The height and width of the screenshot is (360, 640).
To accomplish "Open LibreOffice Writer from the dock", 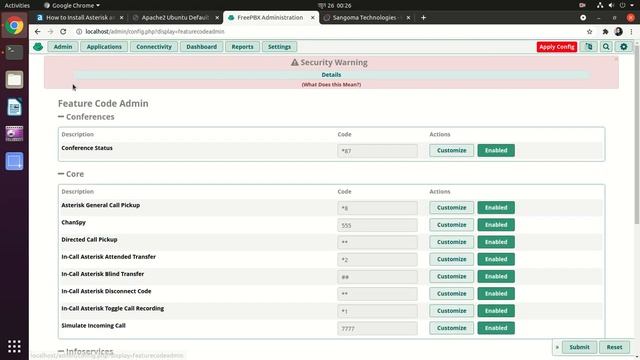I will (x=14, y=107).
